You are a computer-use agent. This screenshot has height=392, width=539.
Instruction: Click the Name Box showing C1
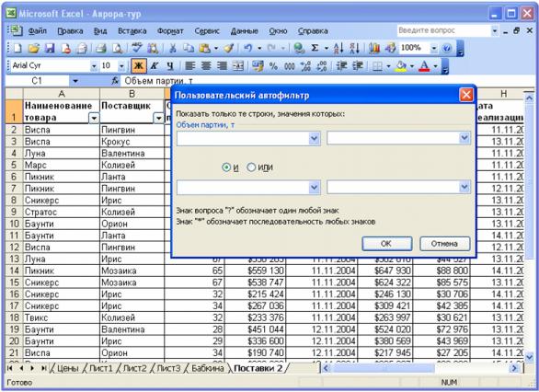click(x=37, y=81)
